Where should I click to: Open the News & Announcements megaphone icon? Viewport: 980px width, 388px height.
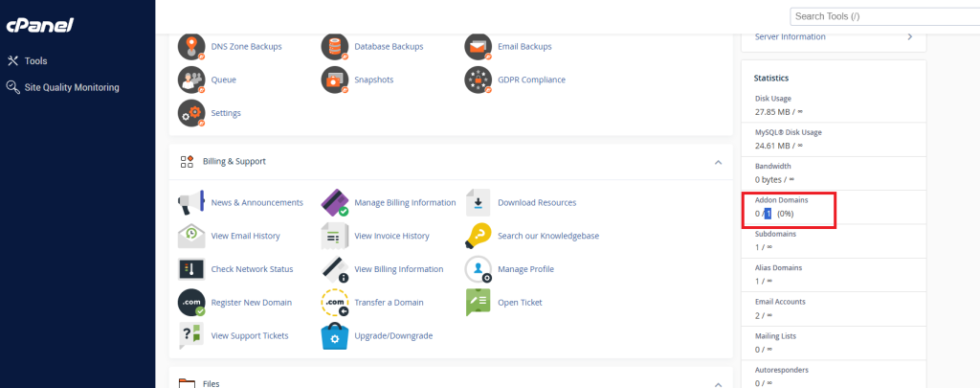tap(191, 202)
